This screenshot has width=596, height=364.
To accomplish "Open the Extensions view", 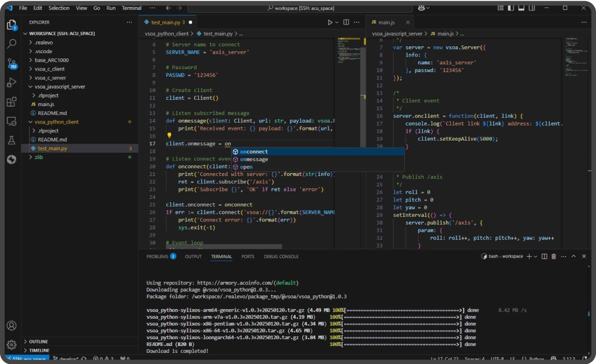I will 12,102.
